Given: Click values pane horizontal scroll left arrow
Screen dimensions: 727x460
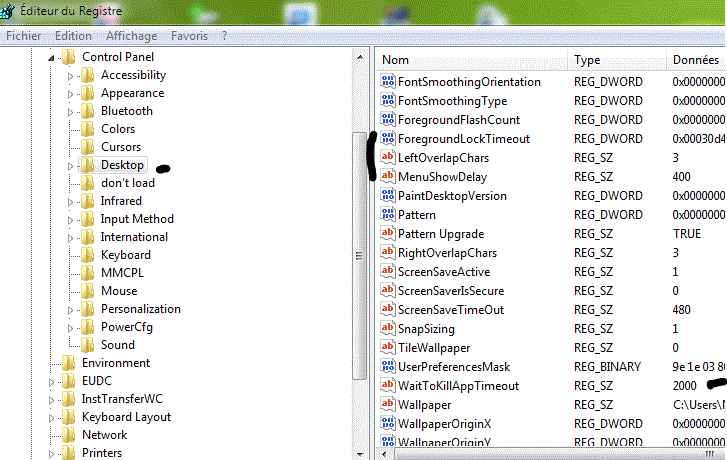Looking at the screenshot, I should (x=384, y=454).
